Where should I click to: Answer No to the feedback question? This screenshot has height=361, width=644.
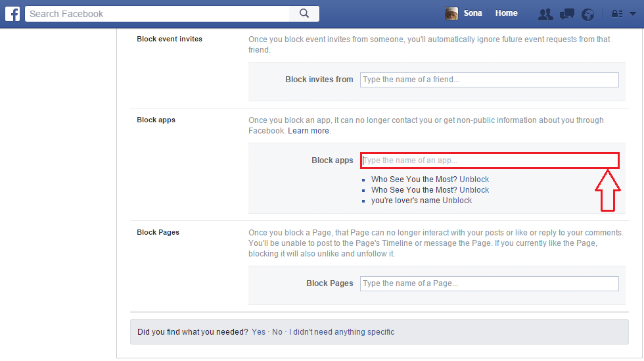tap(277, 332)
